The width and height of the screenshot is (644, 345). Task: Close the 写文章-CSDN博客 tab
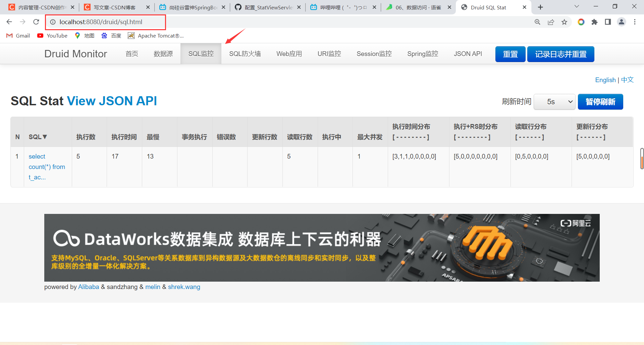click(148, 7)
